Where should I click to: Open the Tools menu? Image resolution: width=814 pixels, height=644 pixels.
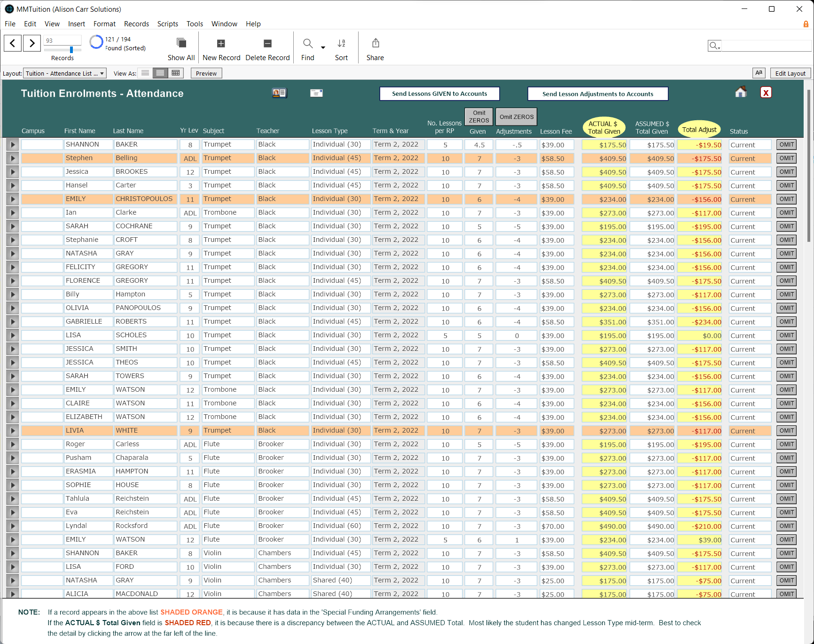click(x=195, y=24)
